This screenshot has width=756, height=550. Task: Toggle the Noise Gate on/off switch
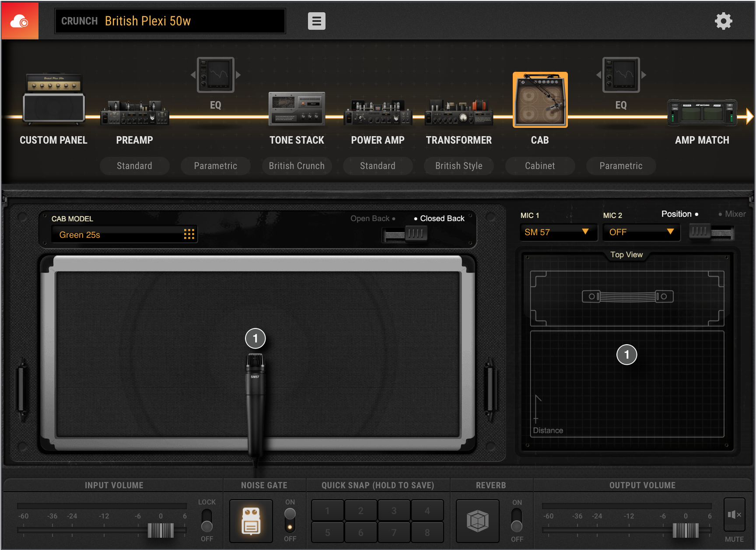tap(290, 520)
